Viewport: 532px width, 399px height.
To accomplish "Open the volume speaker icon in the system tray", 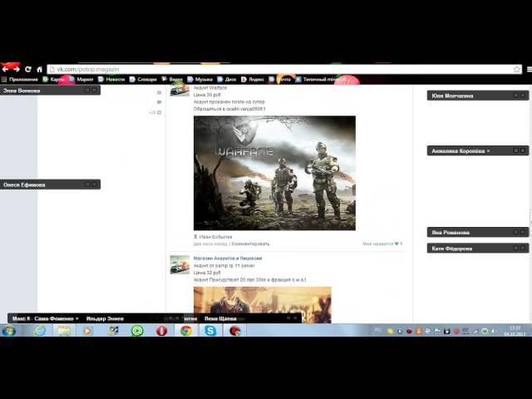I will (493, 331).
